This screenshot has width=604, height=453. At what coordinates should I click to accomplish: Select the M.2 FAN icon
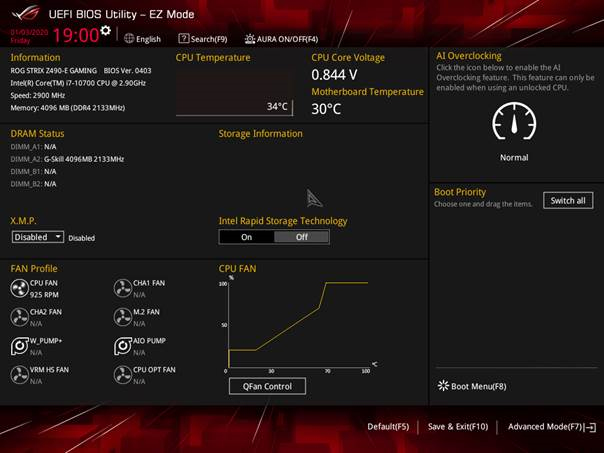click(123, 317)
